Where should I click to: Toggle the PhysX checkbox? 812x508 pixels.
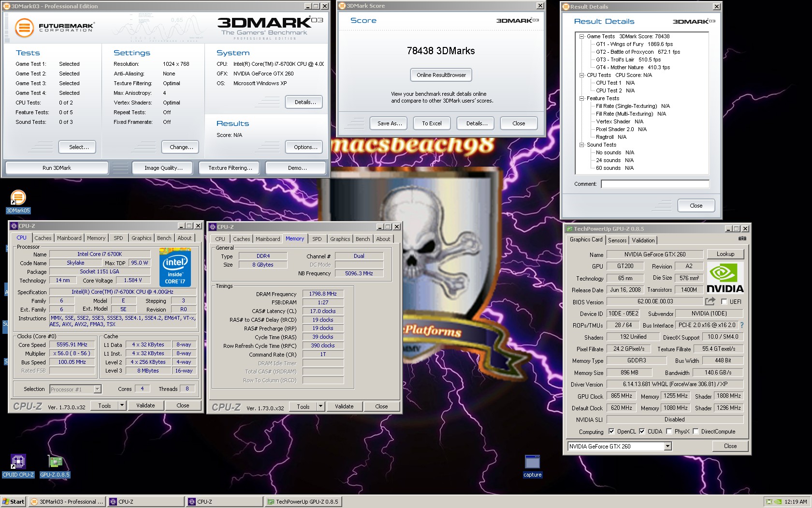pos(669,431)
